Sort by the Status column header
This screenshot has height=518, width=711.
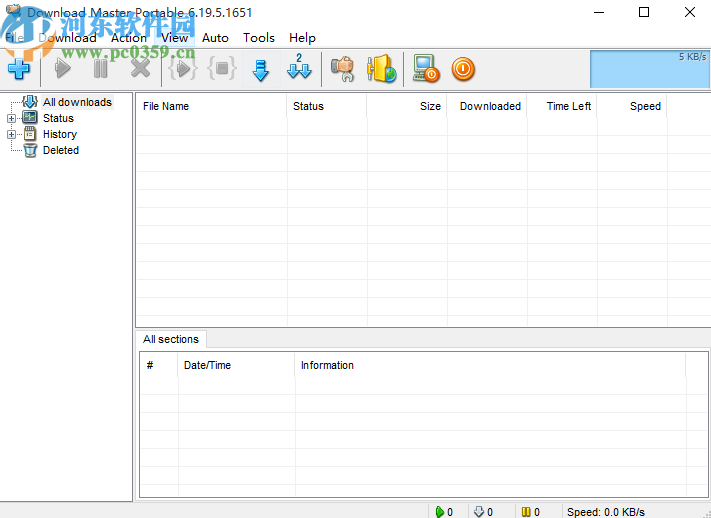[327, 106]
